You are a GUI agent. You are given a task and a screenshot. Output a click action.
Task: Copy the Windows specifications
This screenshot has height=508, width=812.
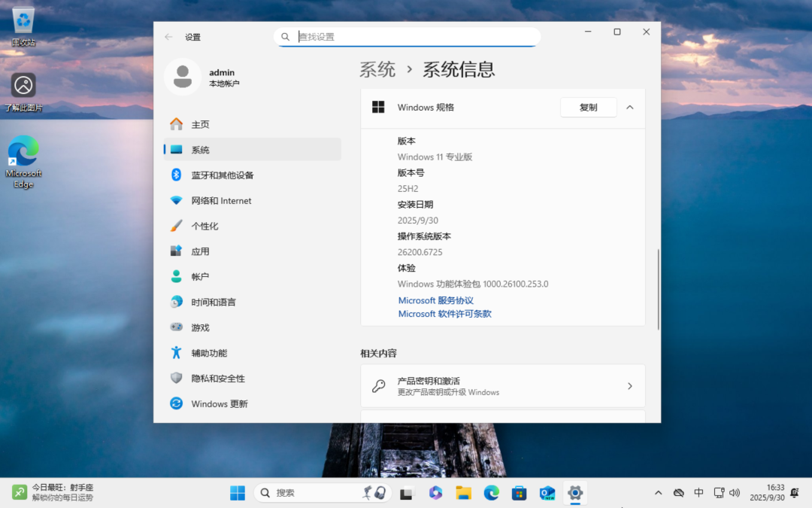tap(588, 108)
